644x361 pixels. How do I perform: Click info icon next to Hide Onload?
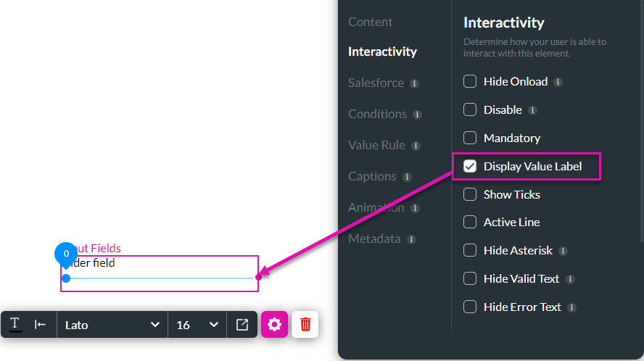pyautogui.click(x=558, y=82)
